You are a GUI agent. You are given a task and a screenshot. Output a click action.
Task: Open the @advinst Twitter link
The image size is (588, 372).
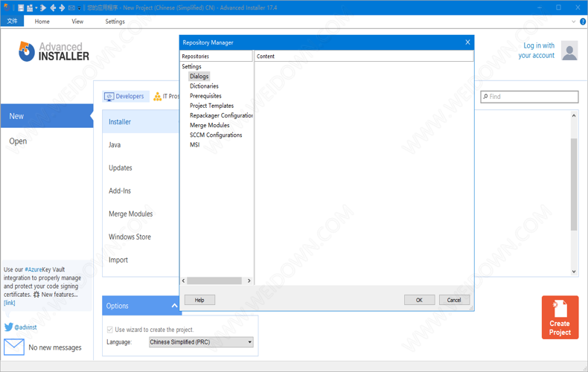(x=25, y=327)
